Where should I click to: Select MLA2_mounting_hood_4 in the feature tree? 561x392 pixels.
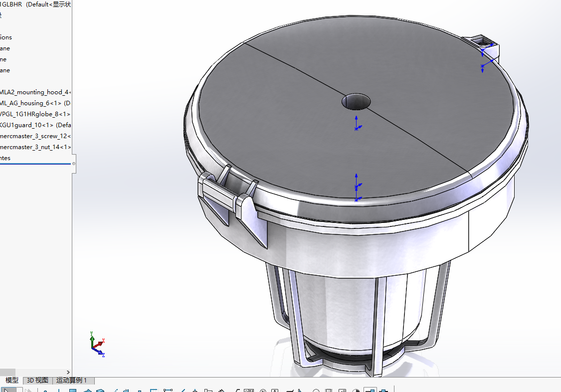coord(35,92)
